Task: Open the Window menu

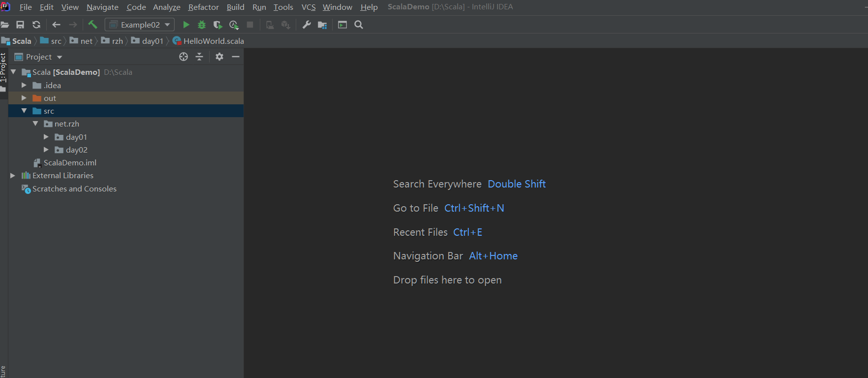Action: tap(338, 7)
